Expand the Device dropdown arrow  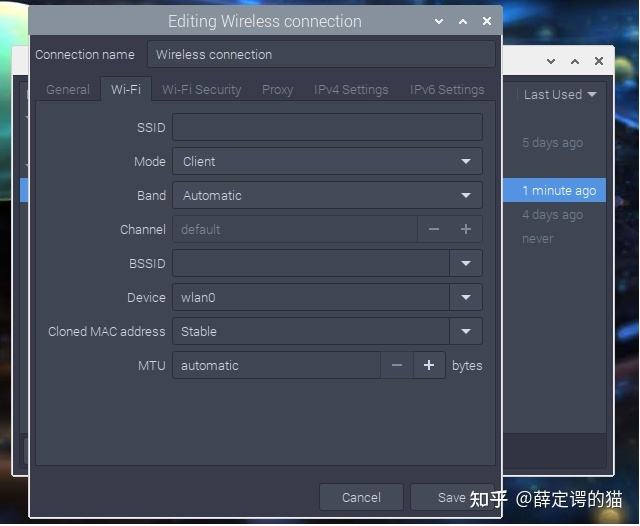(466, 297)
